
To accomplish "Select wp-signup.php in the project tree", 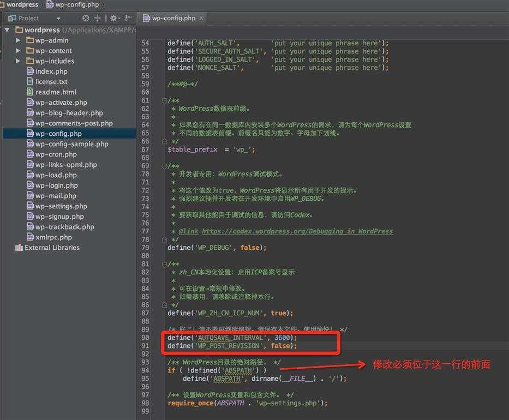I will [x=59, y=217].
